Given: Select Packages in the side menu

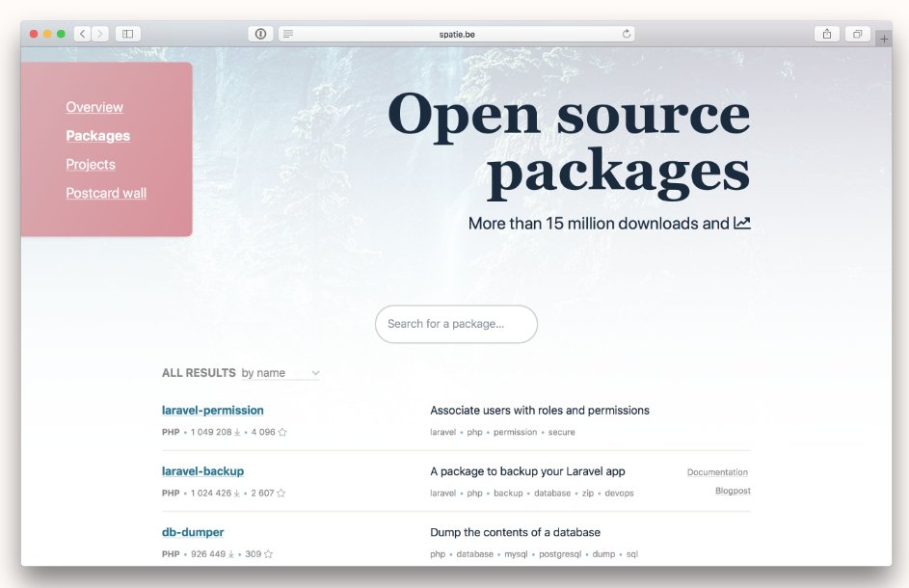Looking at the screenshot, I should (x=98, y=135).
